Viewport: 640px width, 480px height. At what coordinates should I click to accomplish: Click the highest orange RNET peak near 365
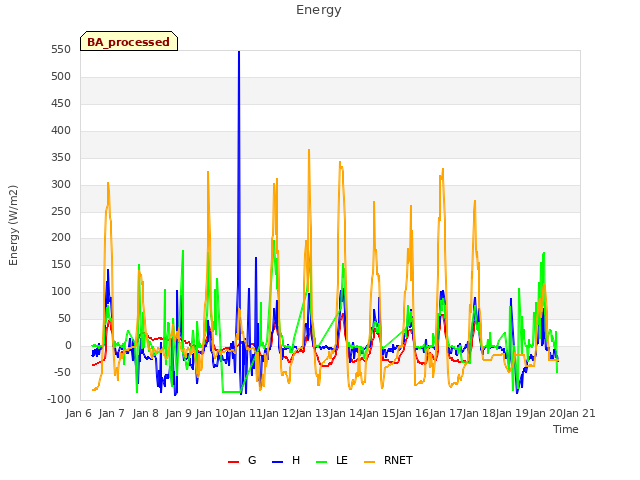[x=309, y=150]
